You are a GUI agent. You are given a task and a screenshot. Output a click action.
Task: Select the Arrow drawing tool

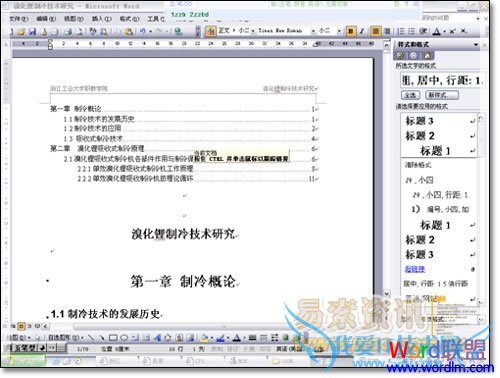tap(102, 338)
